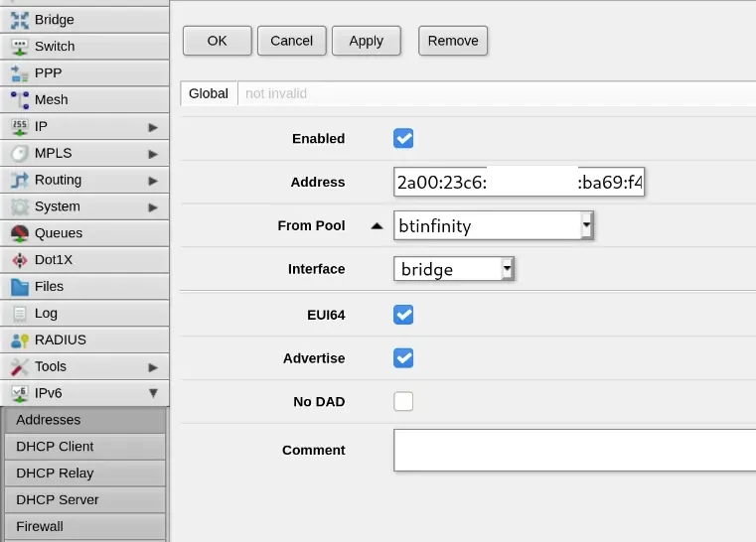Click the Routing icon in sidebar
The image size is (756, 542).
(19, 181)
